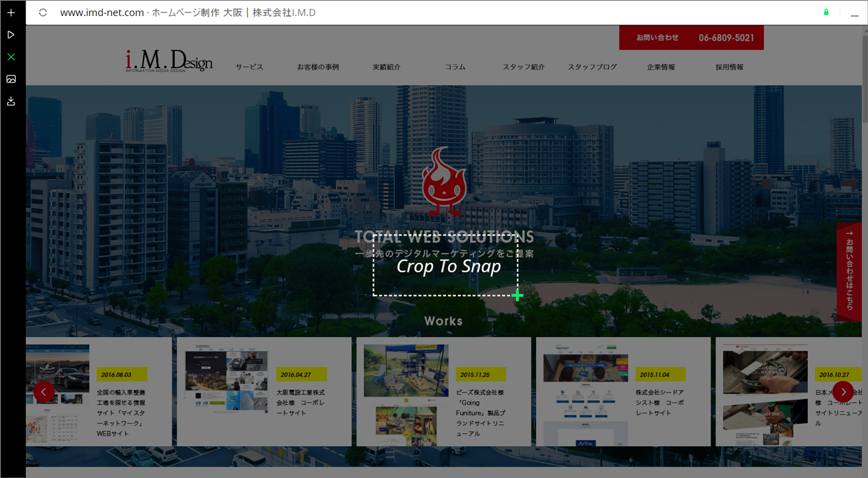The width and height of the screenshot is (868, 478).
Task: Click phone number 06-6809-5021
Action: (726, 38)
